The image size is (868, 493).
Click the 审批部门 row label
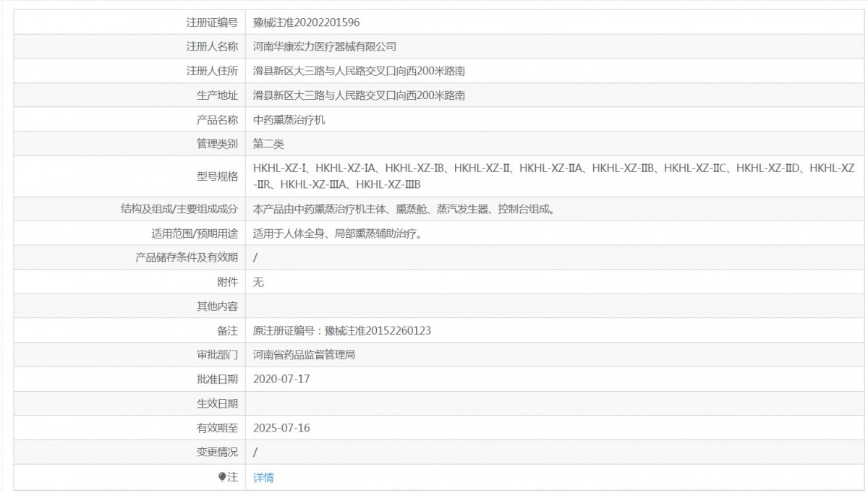217,355
